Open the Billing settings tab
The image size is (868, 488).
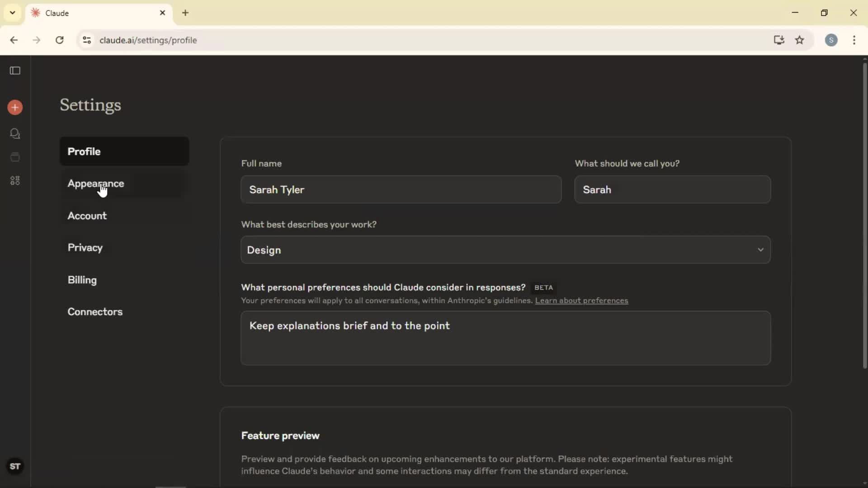pyautogui.click(x=124, y=280)
